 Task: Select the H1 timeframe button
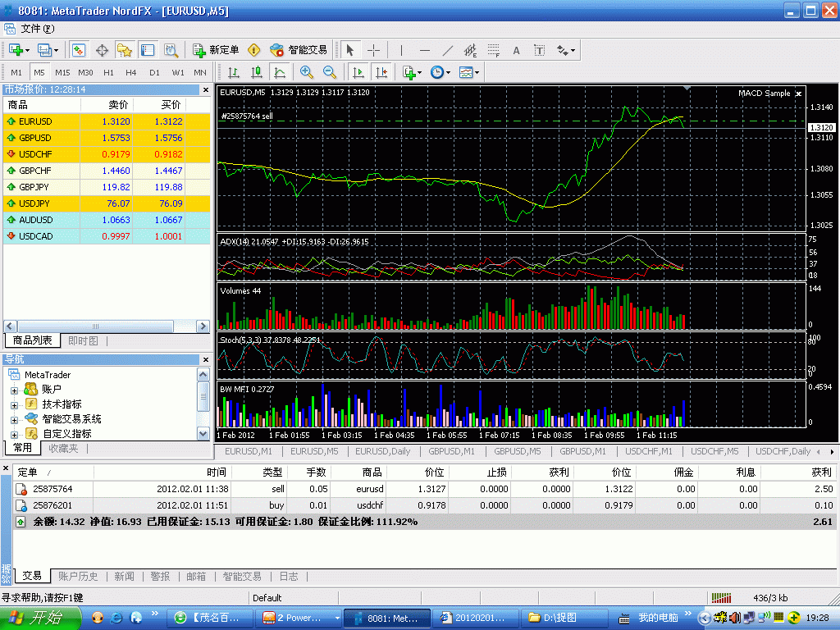click(108, 72)
